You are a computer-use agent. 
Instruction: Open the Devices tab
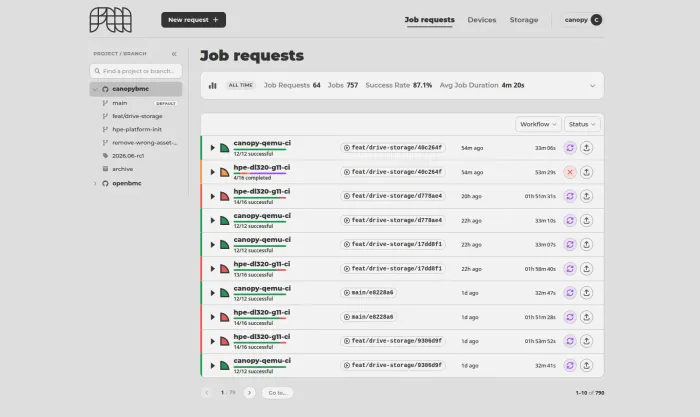click(482, 20)
